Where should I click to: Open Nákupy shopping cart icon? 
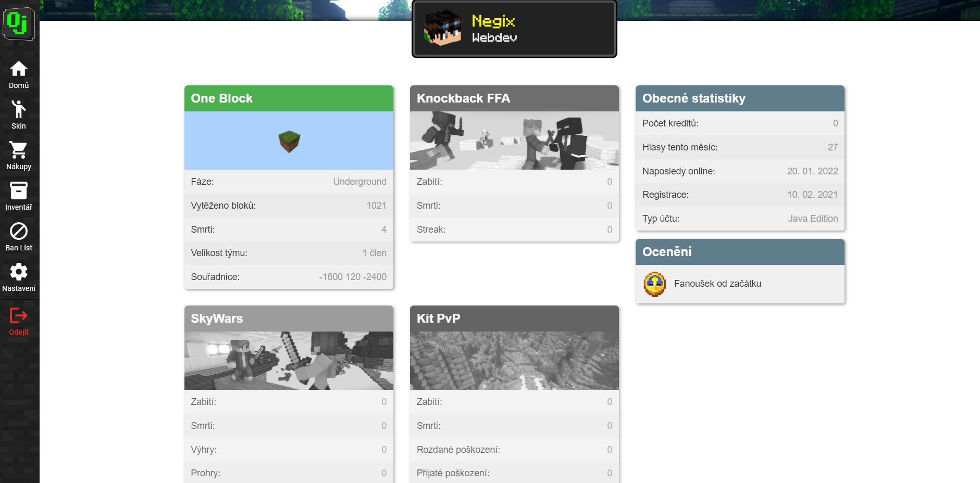19,150
